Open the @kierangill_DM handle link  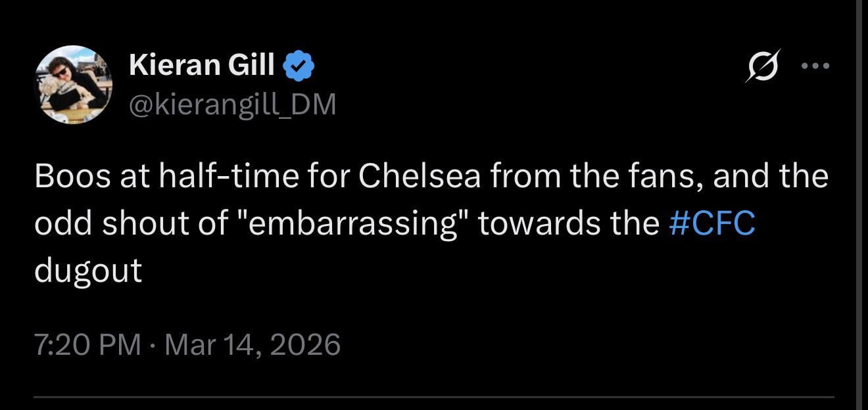click(x=232, y=104)
